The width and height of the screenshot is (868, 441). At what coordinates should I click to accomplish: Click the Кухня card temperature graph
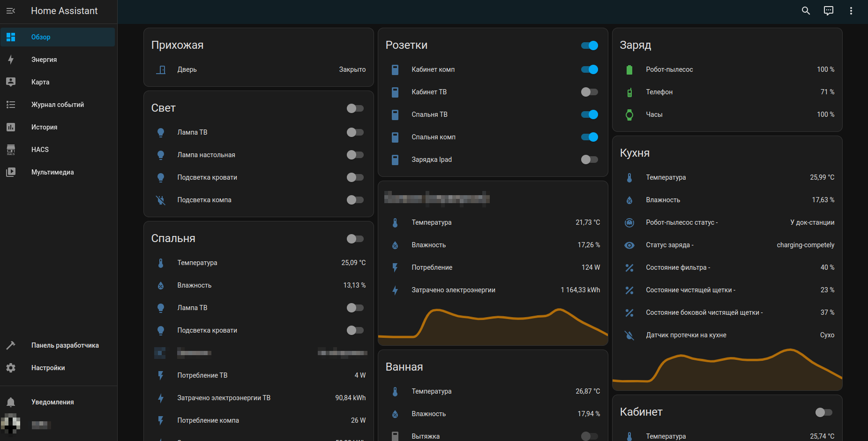point(727,369)
